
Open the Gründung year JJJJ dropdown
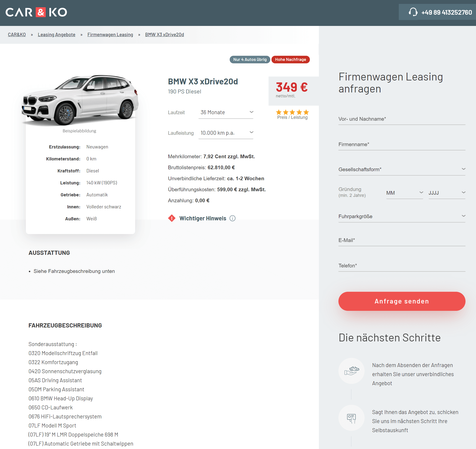click(x=447, y=193)
